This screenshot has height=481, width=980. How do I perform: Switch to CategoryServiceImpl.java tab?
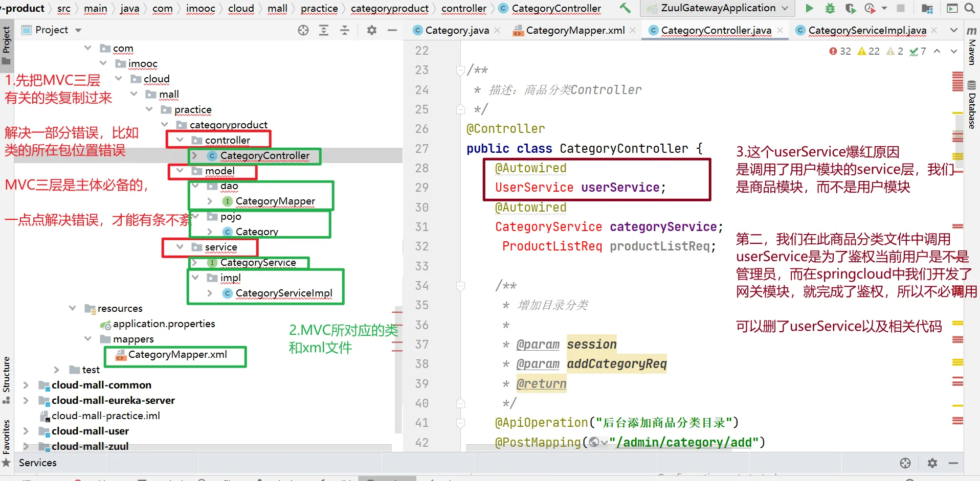click(x=866, y=30)
